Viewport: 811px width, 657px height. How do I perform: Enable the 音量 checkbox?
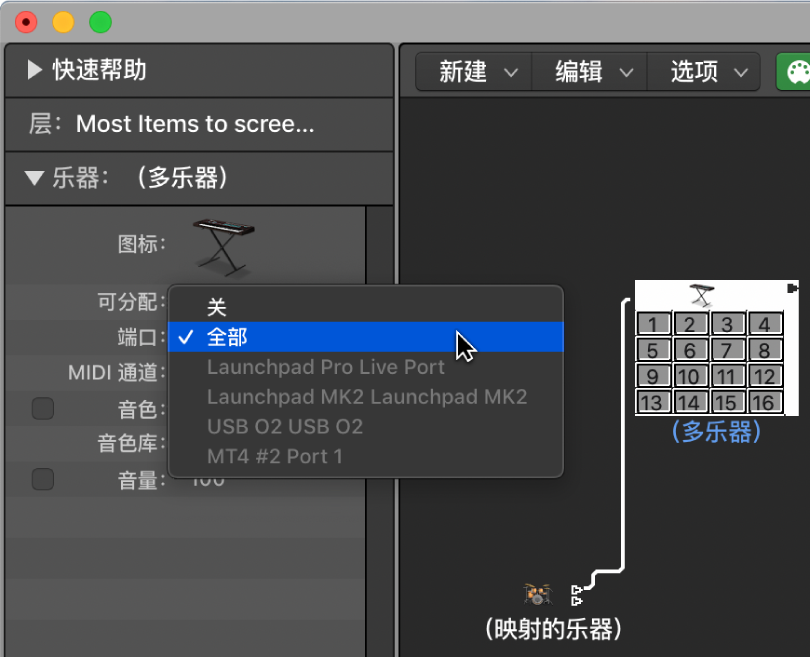coord(42,479)
